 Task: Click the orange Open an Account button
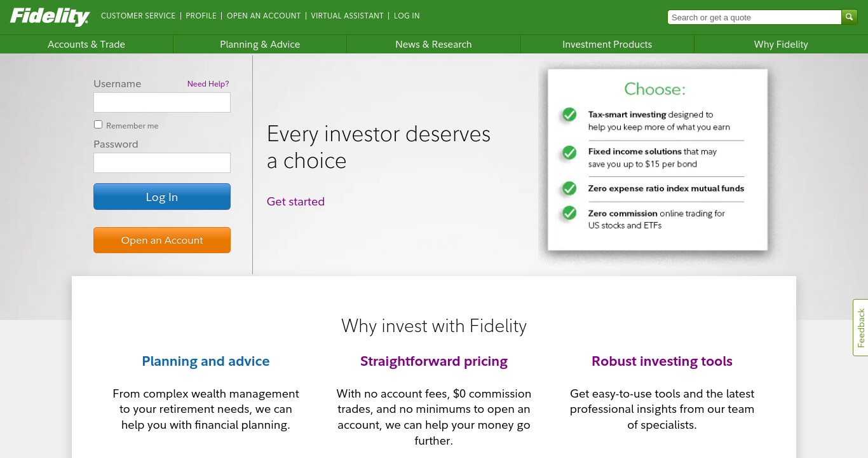162,240
